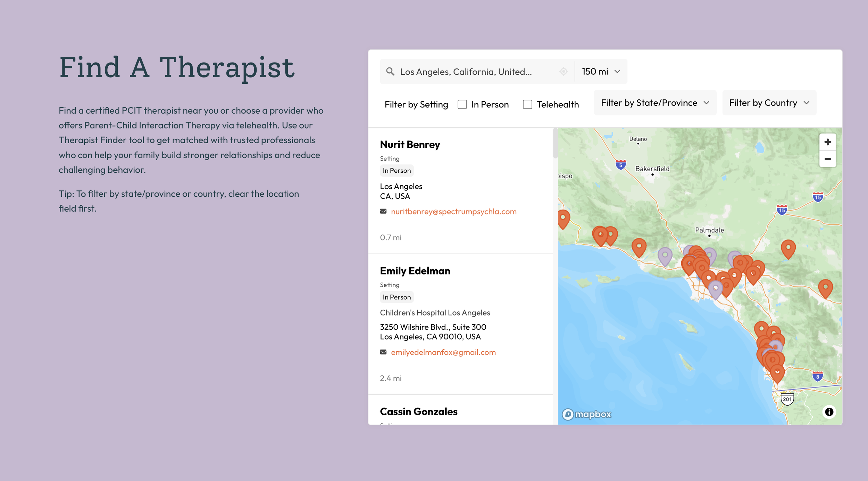Zoom out on the map
868x481 pixels.
coord(828,159)
